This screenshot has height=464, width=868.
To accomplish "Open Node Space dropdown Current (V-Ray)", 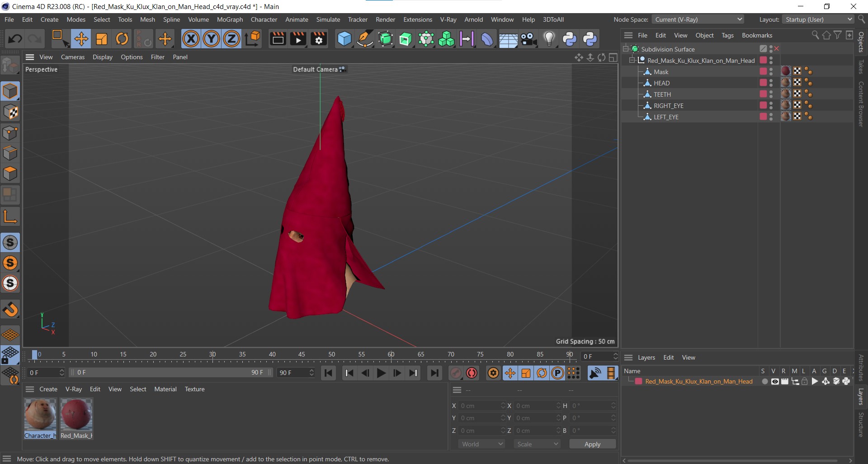I will [698, 19].
